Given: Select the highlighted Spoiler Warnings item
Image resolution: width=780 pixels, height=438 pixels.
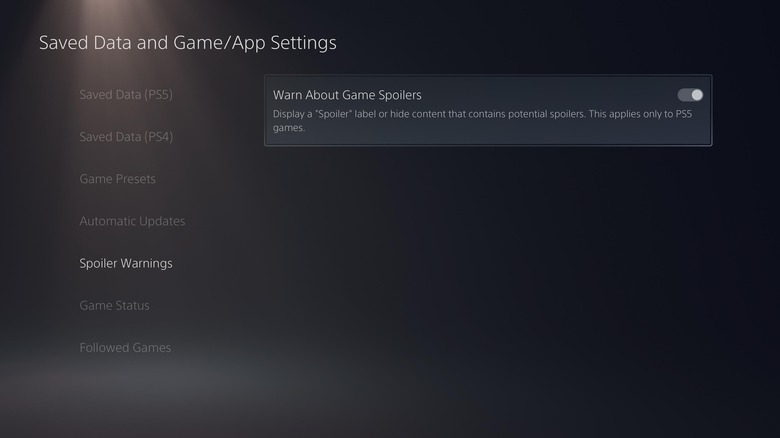Looking at the screenshot, I should pos(126,263).
